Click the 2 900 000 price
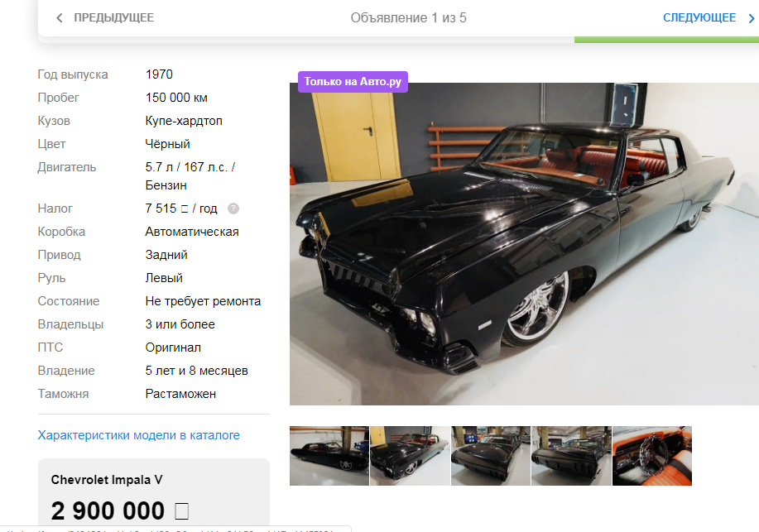The image size is (759, 532). (119, 510)
